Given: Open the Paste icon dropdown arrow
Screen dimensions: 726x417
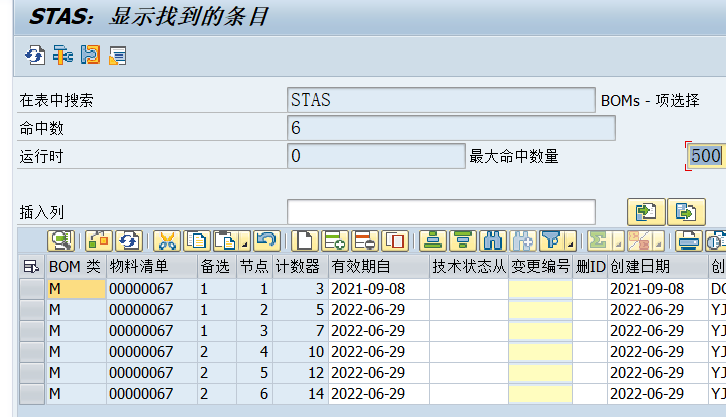Looking at the screenshot, I should [x=245, y=242].
